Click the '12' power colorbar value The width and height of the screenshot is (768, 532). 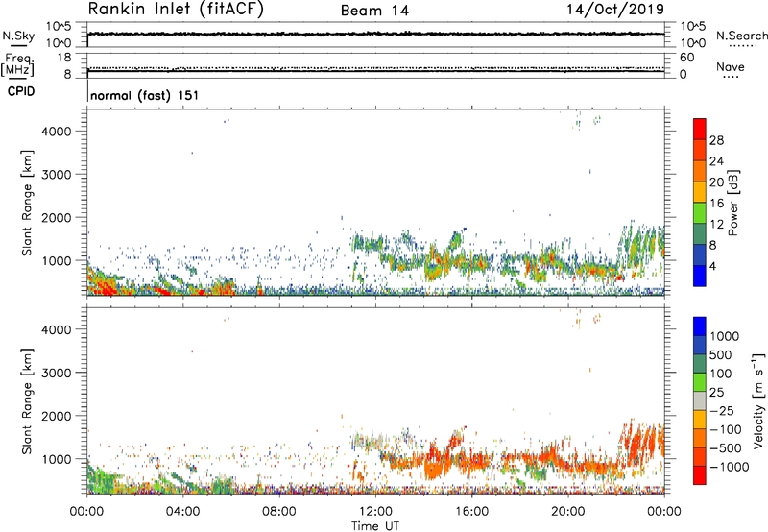click(x=716, y=225)
